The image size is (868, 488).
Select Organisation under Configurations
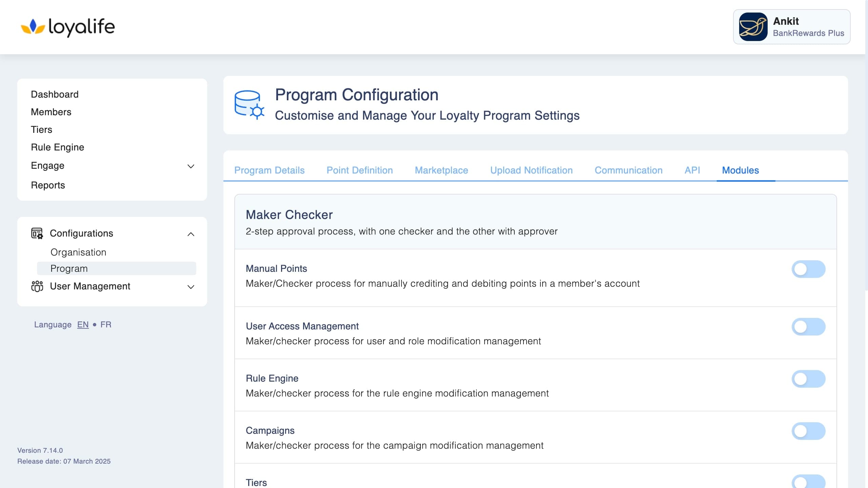[78, 252]
